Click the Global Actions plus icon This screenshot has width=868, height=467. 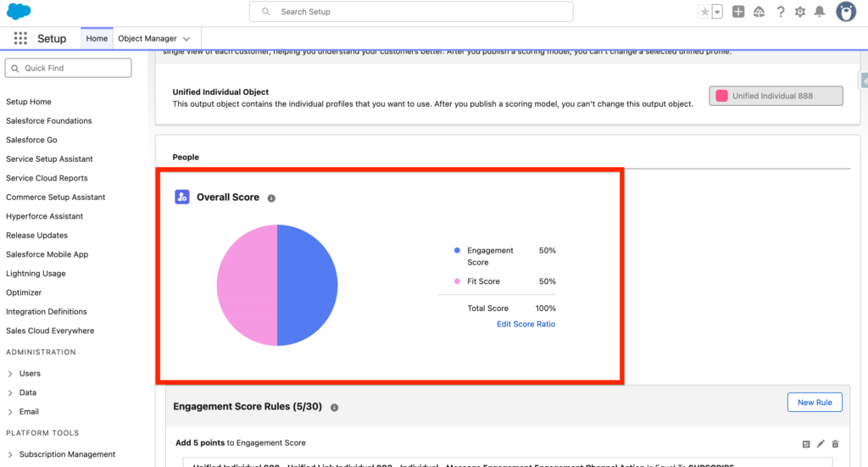point(738,12)
